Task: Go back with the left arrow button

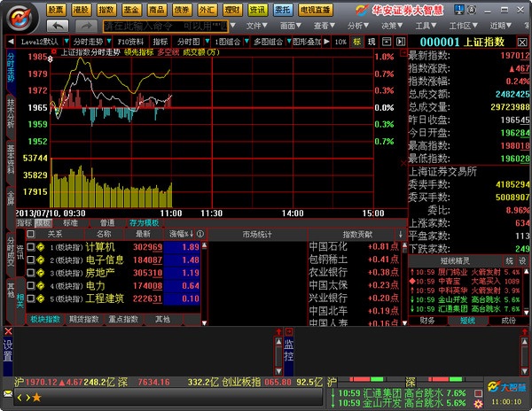Action: point(58,26)
